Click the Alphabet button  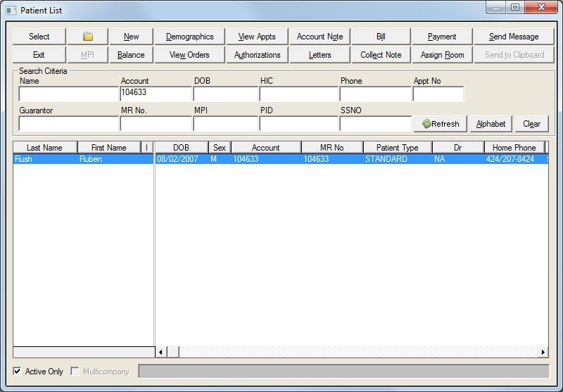491,124
